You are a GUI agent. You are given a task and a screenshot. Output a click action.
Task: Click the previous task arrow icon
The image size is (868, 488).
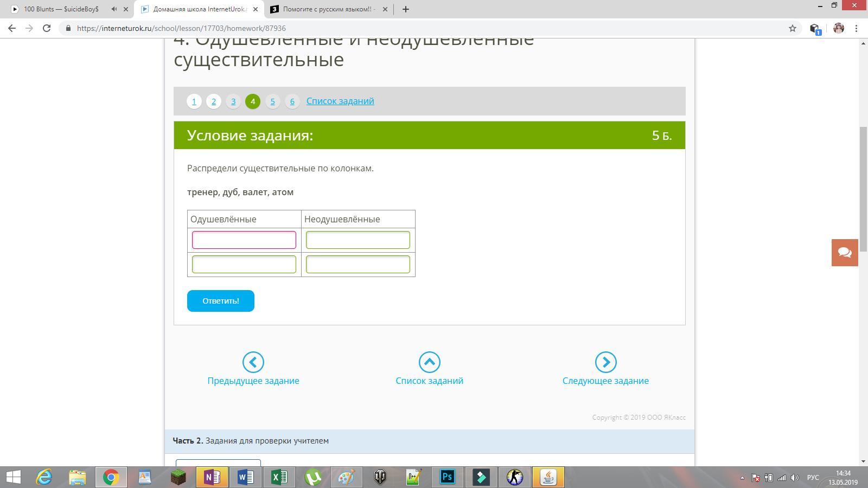click(x=253, y=362)
